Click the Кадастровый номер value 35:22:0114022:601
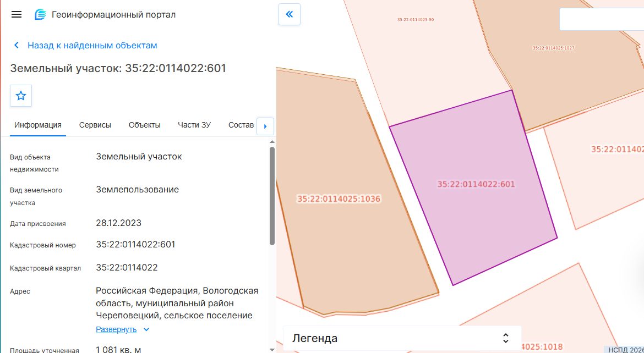644x353 pixels. 135,244
